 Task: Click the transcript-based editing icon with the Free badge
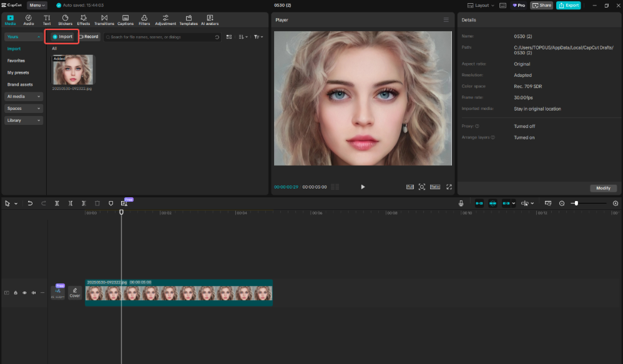pyautogui.click(x=124, y=204)
